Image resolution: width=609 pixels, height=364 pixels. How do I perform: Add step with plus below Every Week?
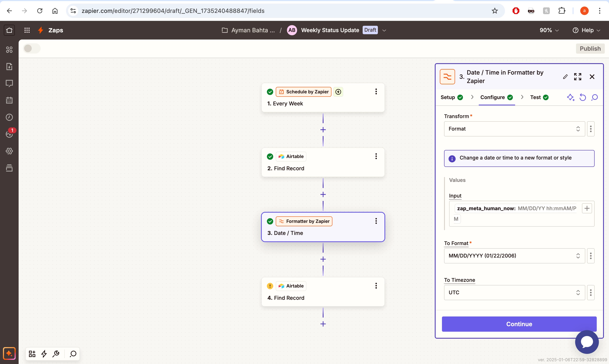pyautogui.click(x=323, y=130)
